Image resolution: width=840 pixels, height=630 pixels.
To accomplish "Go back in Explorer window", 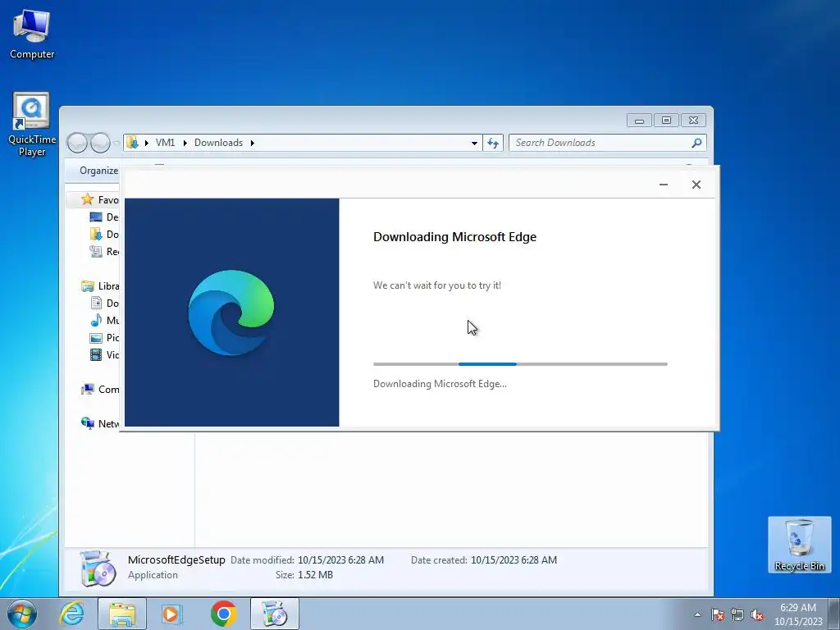I will (x=77, y=143).
